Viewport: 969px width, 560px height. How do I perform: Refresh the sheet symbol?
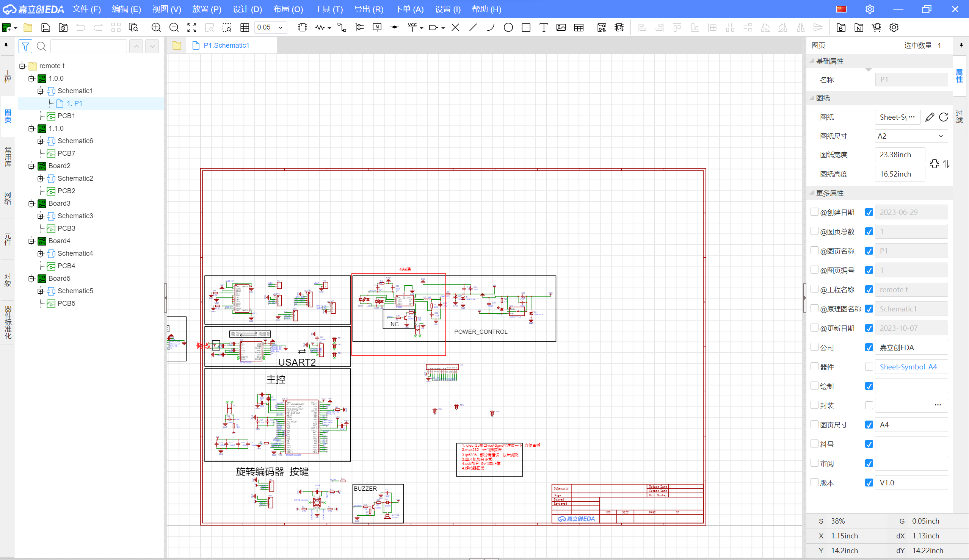(x=944, y=117)
